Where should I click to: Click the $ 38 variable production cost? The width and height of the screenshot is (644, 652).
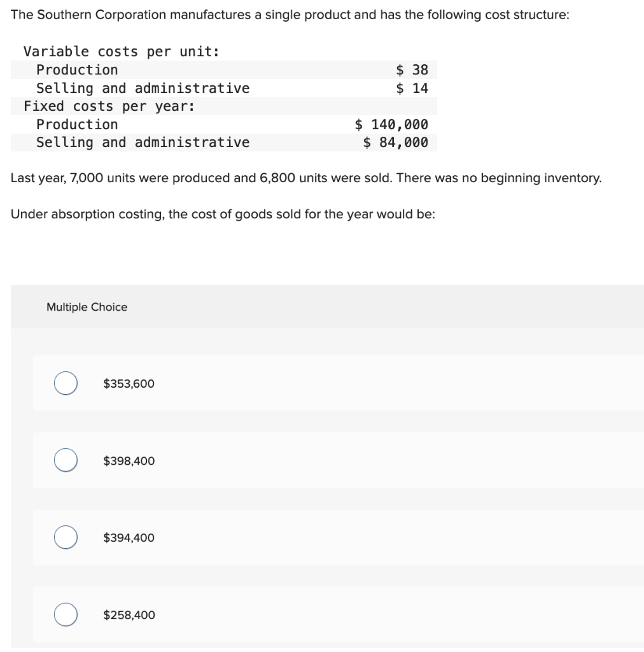[x=412, y=70]
